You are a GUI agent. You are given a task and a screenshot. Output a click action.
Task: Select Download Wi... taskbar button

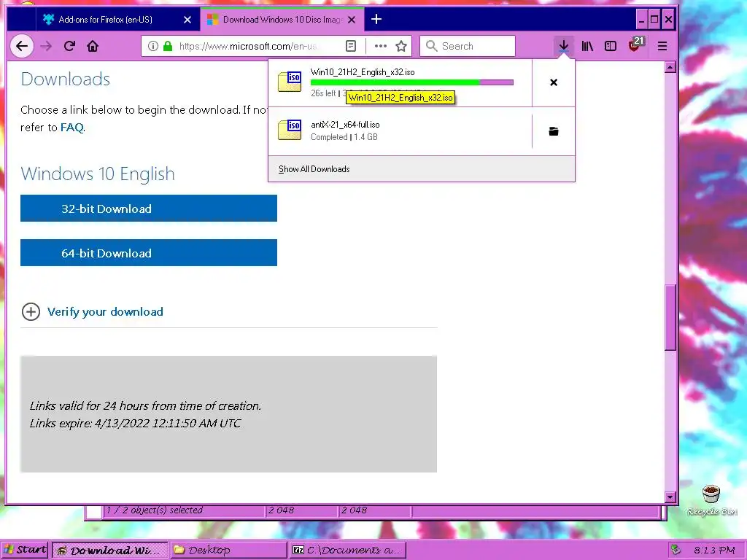[109, 550]
